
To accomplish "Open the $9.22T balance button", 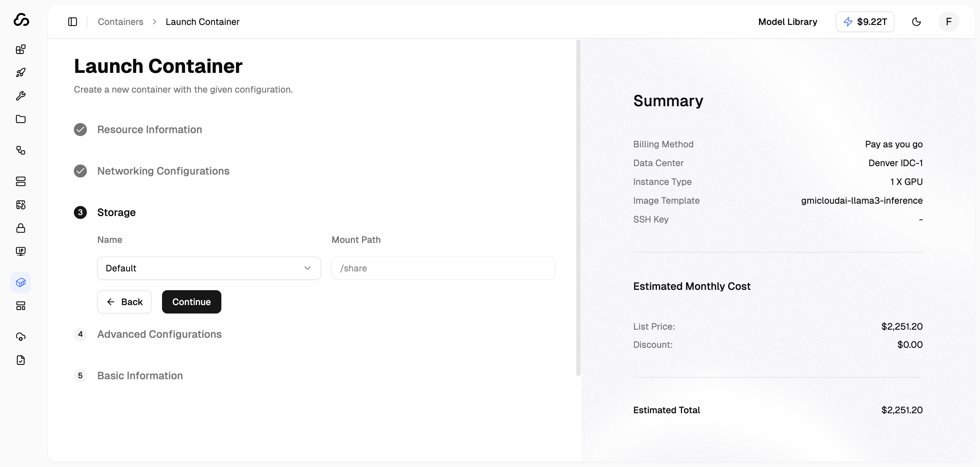I will 865,22.
